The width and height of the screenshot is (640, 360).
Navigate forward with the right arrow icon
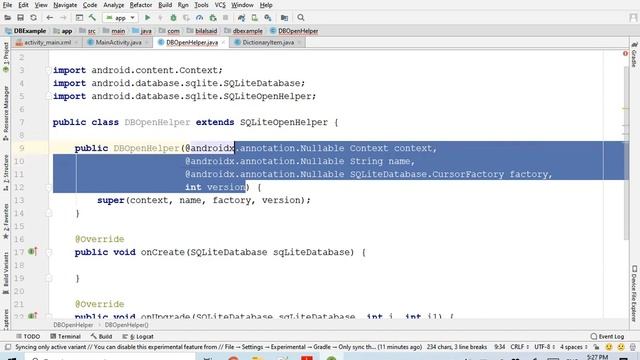[63, 18]
